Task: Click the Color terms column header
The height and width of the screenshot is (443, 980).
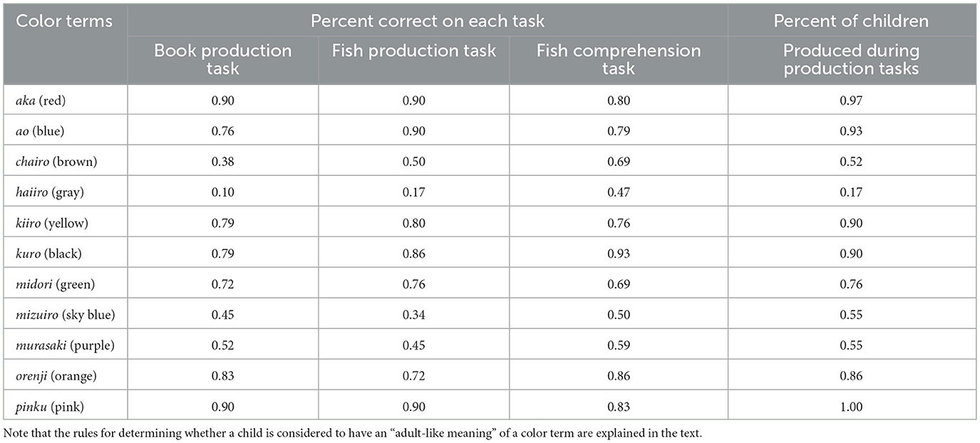Action: click(x=64, y=21)
